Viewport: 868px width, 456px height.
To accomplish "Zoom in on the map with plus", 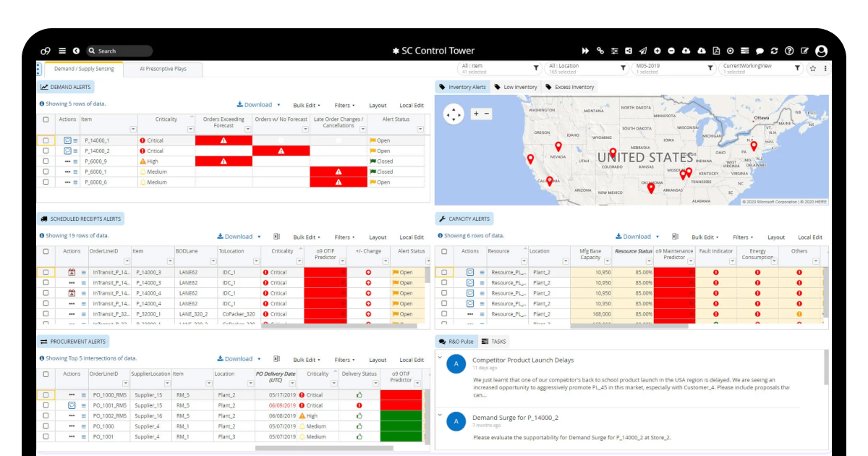I will tap(476, 114).
